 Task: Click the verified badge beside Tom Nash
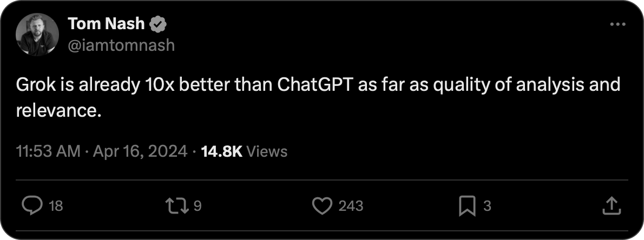tap(158, 24)
